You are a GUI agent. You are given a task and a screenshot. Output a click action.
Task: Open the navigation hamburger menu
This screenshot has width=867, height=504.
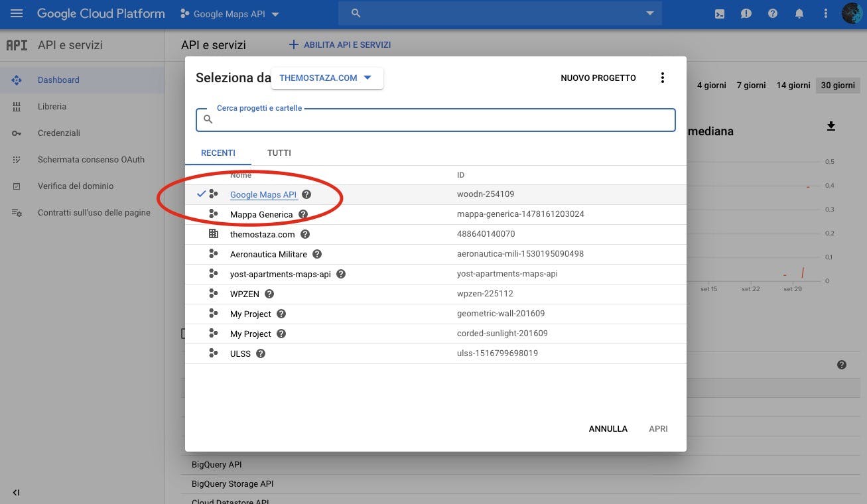tap(16, 13)
